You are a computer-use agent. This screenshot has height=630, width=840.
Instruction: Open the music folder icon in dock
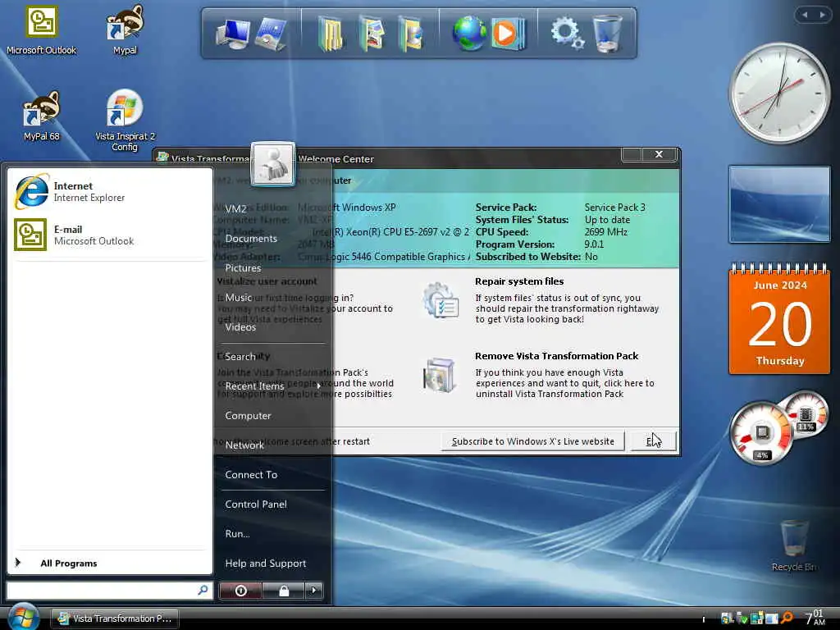pos(411,33)
